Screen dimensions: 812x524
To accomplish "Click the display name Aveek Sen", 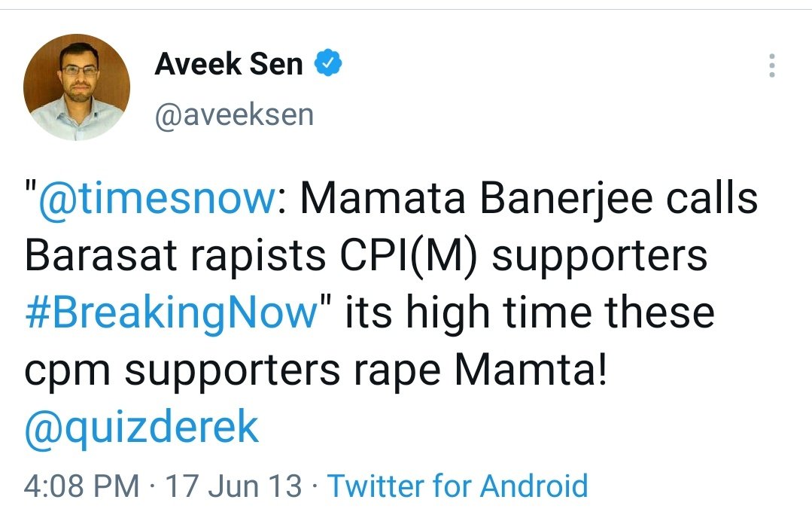I will pos(229,65).
